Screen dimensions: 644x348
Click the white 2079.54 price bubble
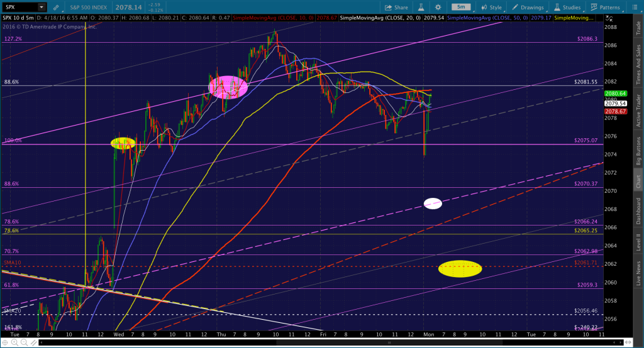point(616,104)
